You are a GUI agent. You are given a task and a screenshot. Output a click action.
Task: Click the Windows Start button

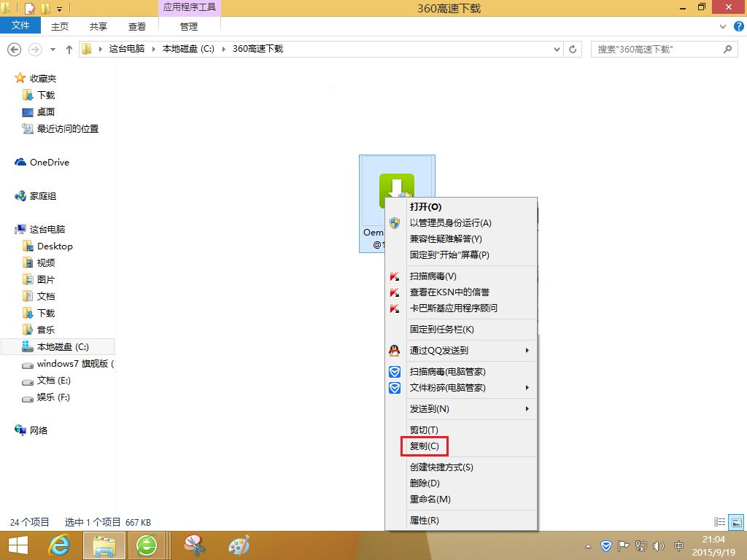[18, 545]
